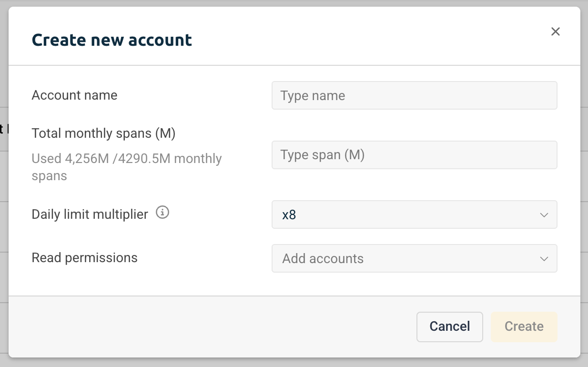Click the Daily limit multiplier label
Image resolution: width=588 pixels, height=367 pixels.
coord(90,214)
